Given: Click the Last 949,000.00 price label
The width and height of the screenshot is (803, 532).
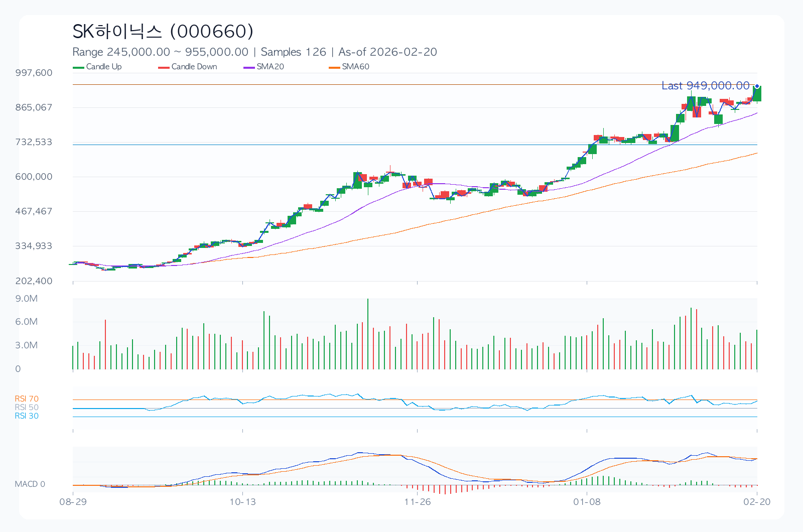Looking at the screenshot, I should [705, 86].
